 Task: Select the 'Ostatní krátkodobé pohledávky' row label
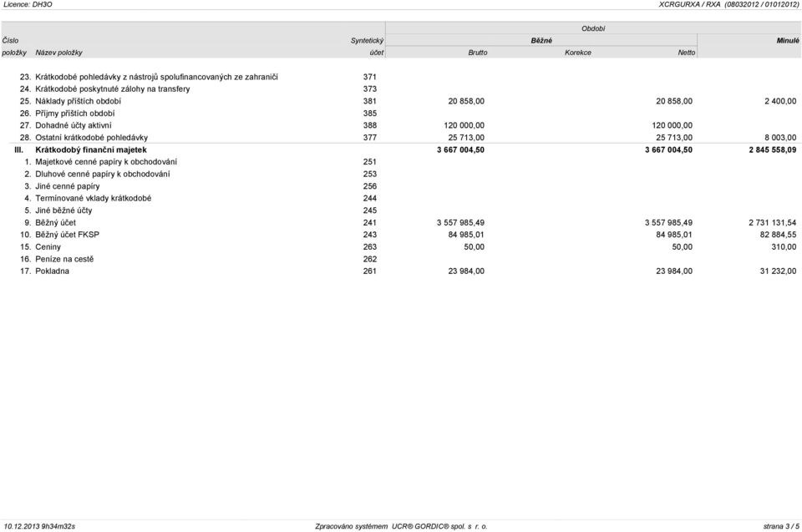(x=92, y=138)
